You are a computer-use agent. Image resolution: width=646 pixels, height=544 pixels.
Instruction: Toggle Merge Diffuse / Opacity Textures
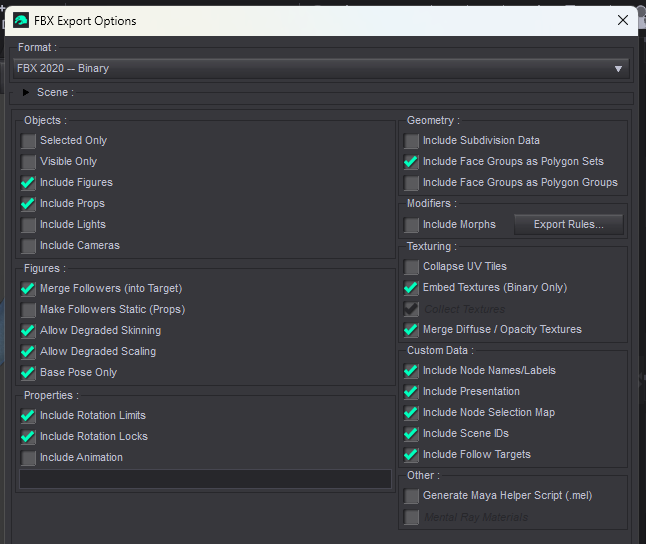(411, 330)
